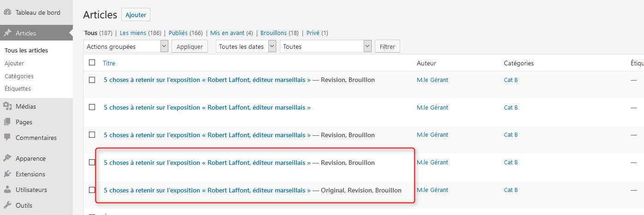The width and height of the screenshot is (644, 215).
Task: Open the third row article title link
Action: pyautogui.click(x=207, y=135)
